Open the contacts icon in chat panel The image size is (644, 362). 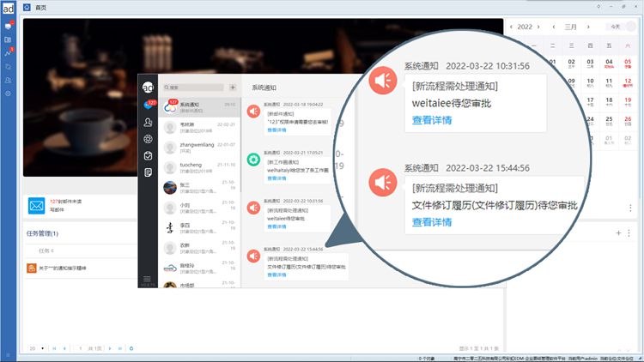pyautogui.click(x=148, y=122)
